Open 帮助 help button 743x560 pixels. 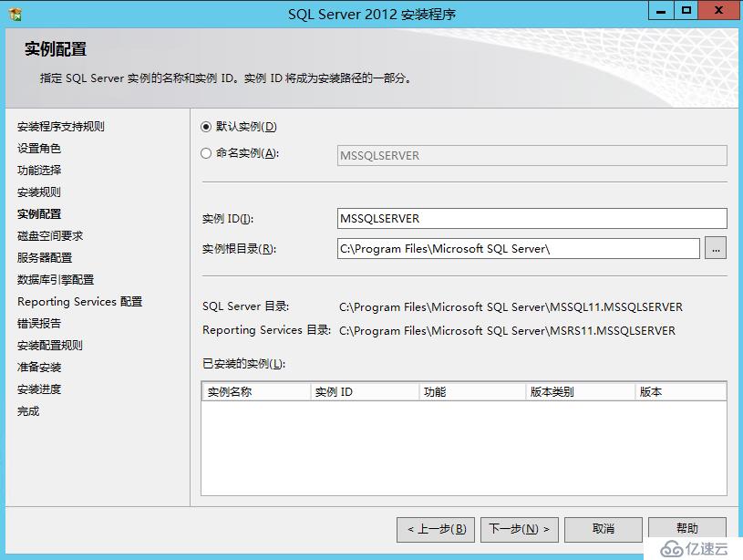[687, 528]
